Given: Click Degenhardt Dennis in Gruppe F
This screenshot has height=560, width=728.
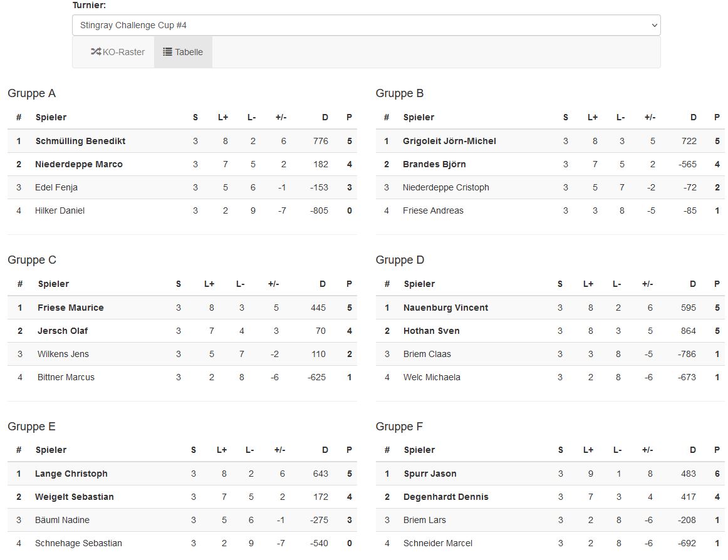Looking at the screenshot, I should [445, 497].
